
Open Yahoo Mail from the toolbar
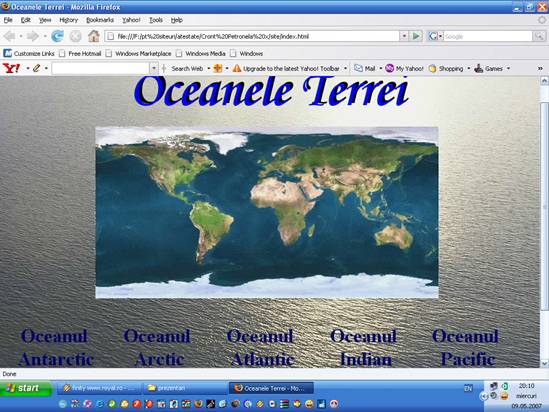pyautogui.click(x=364, y=69)
